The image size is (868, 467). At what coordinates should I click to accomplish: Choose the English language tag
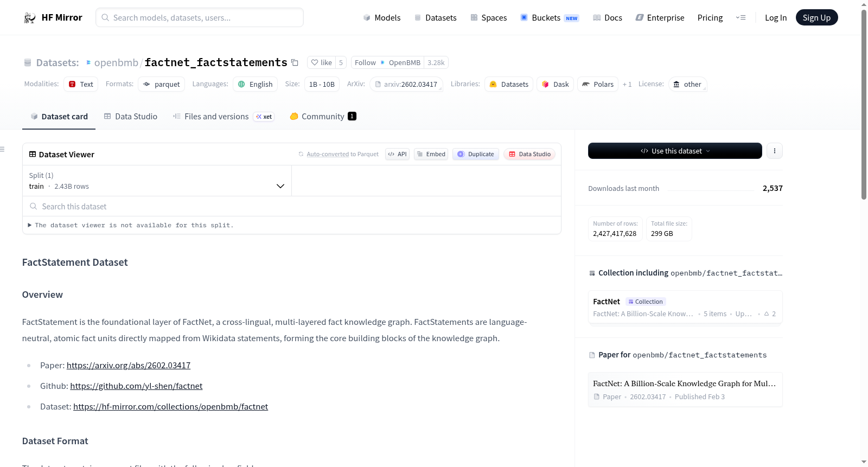pyautogui.click(x=255, y=84)
